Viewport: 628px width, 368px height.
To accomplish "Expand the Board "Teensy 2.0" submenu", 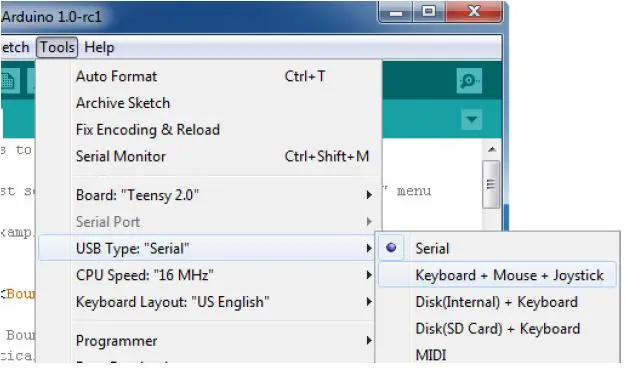I will [210, 195].
